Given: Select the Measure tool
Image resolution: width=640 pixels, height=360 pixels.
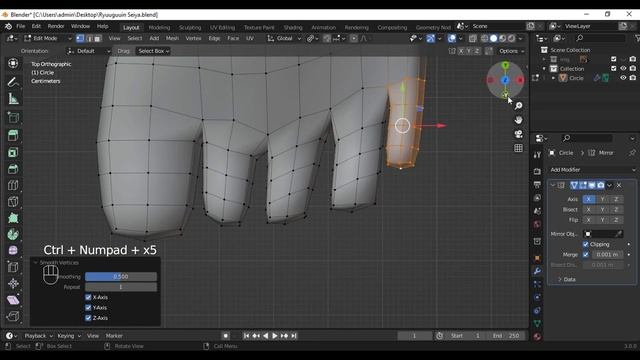Looking at the screenshot, I should click(x=13, y=99).
